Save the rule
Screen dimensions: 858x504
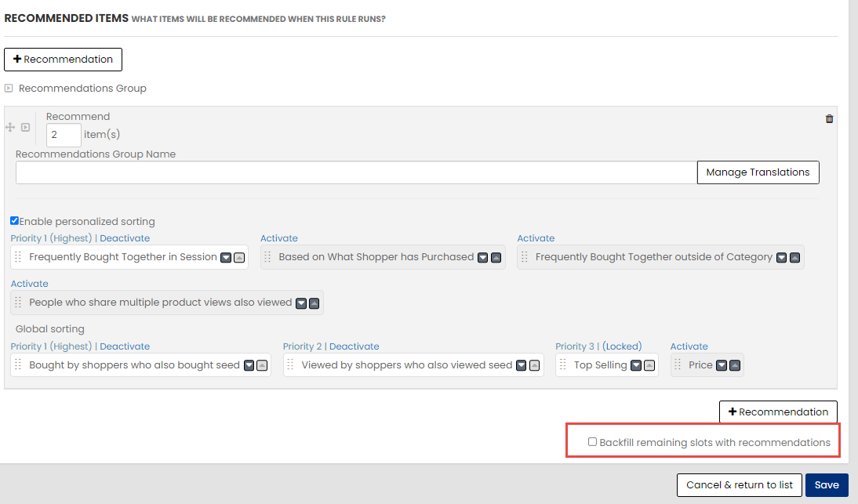coord(827,485)
